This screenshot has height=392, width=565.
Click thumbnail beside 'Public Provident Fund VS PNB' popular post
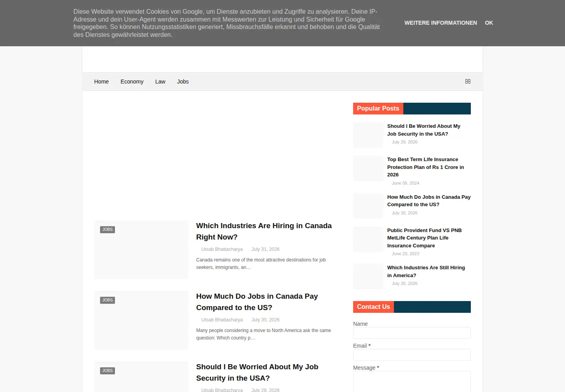(x=368, y=240)
